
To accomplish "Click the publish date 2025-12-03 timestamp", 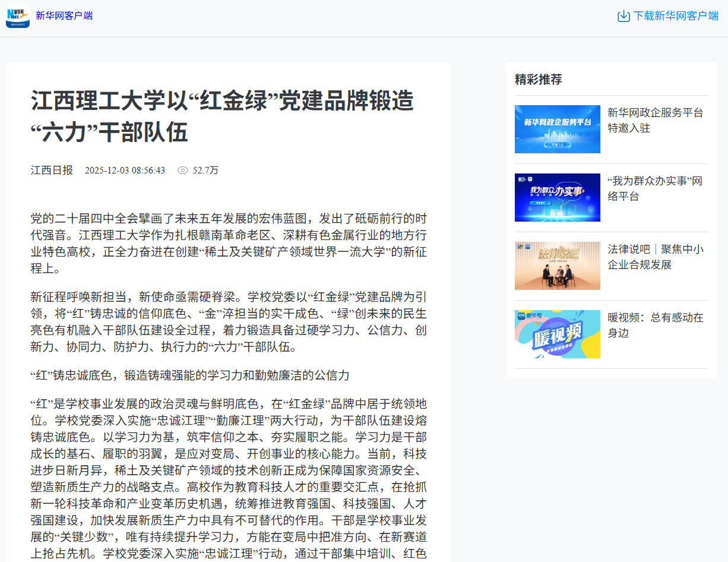I will tap(125, 171).
